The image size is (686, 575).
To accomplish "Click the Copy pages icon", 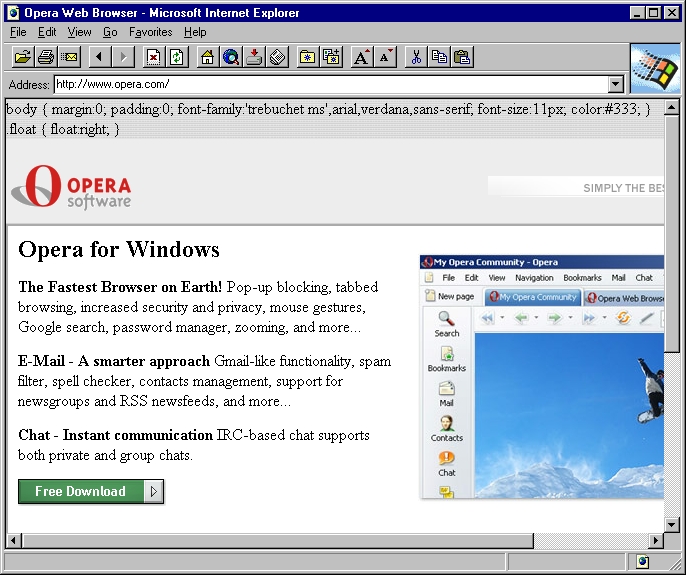I will (x=439, y=57).
